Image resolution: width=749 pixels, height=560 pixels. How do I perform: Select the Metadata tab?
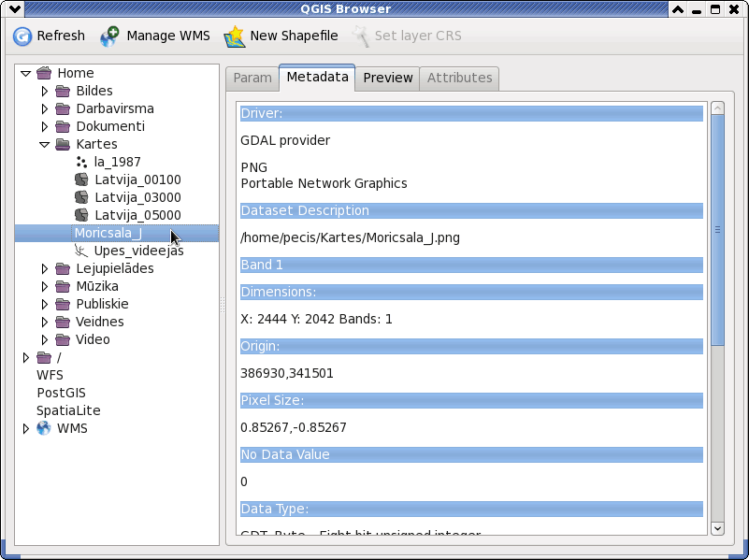pos(317,77)
